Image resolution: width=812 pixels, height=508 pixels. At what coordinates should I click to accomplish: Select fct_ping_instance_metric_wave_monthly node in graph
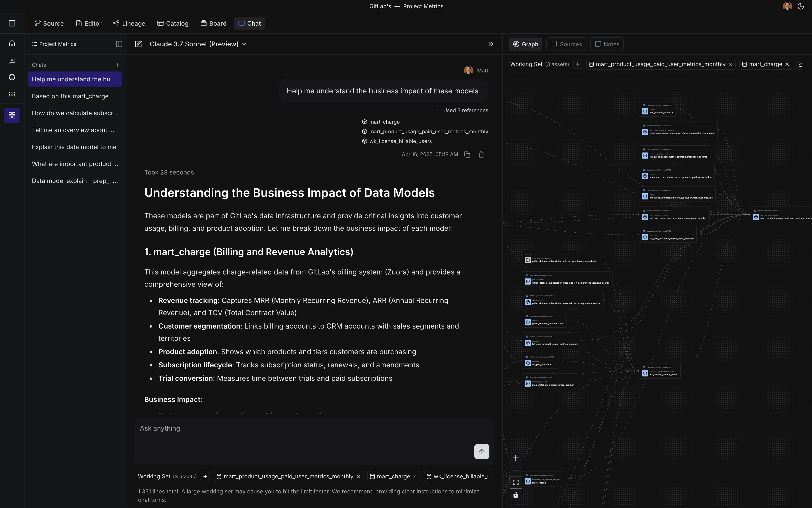point(668,235)
